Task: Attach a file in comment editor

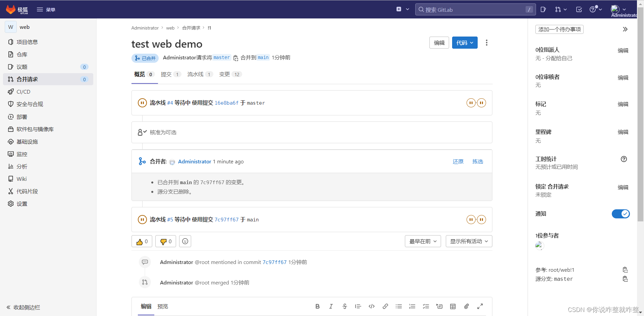Action: pos(467,307)
